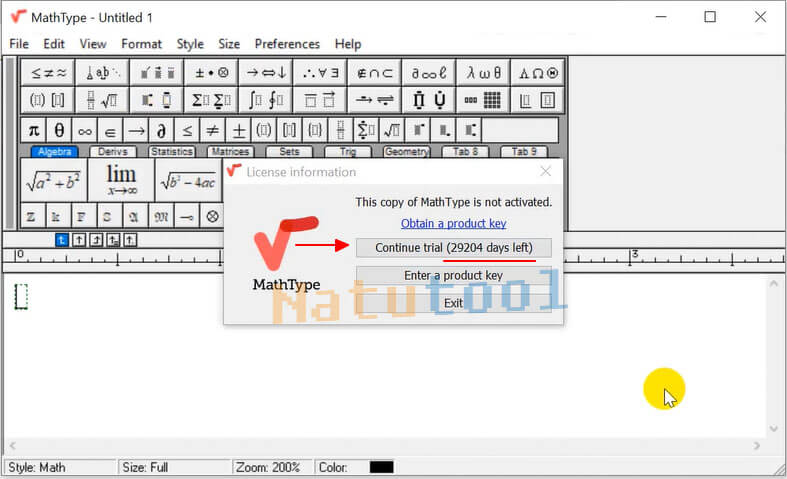787x479 pixels.
Task: Open the integral templates palette
Action: 266,100
